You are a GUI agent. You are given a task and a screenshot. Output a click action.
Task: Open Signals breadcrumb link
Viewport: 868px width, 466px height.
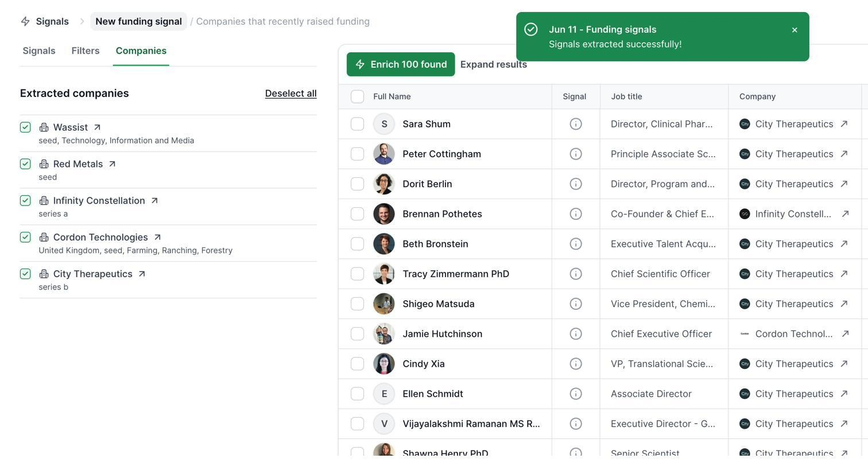click(52, 22)
